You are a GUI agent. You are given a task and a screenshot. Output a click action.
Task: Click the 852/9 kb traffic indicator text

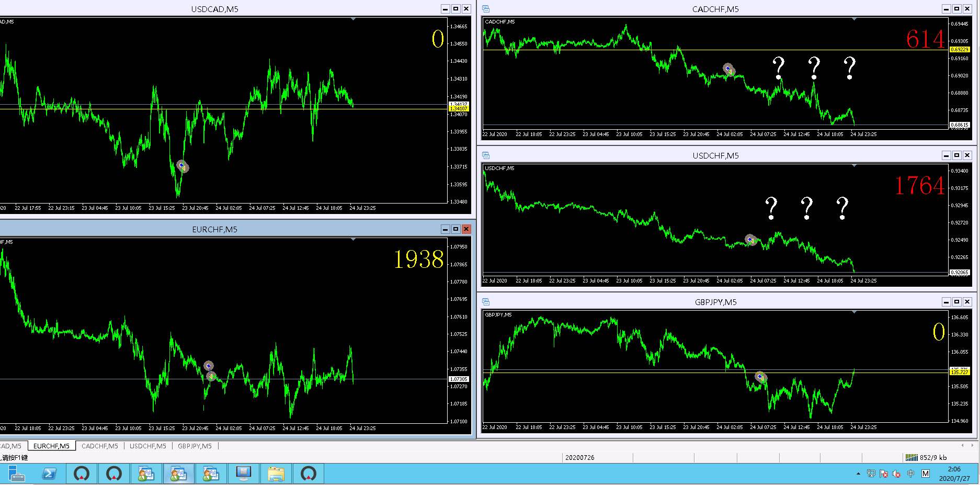(x=933, y=457)
